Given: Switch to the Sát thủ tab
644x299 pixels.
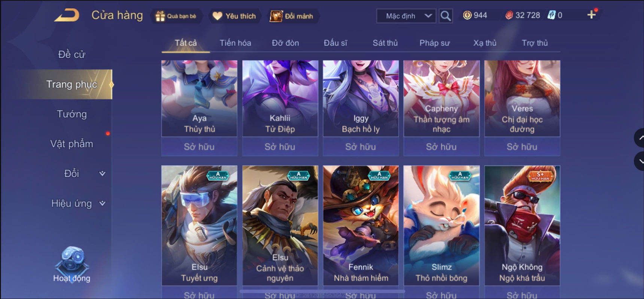Looking at the screenshot, I should pyautogui.click(x=385, y=43).
